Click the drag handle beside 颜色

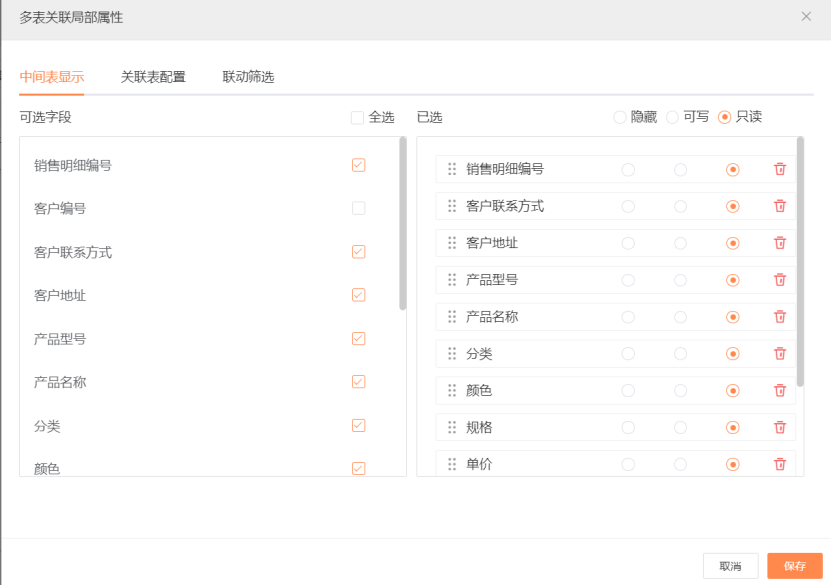(452, 391)
